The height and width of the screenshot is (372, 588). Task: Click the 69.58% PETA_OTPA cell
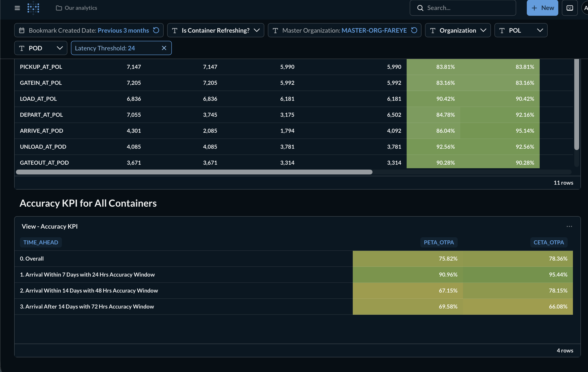click(408, 307)
